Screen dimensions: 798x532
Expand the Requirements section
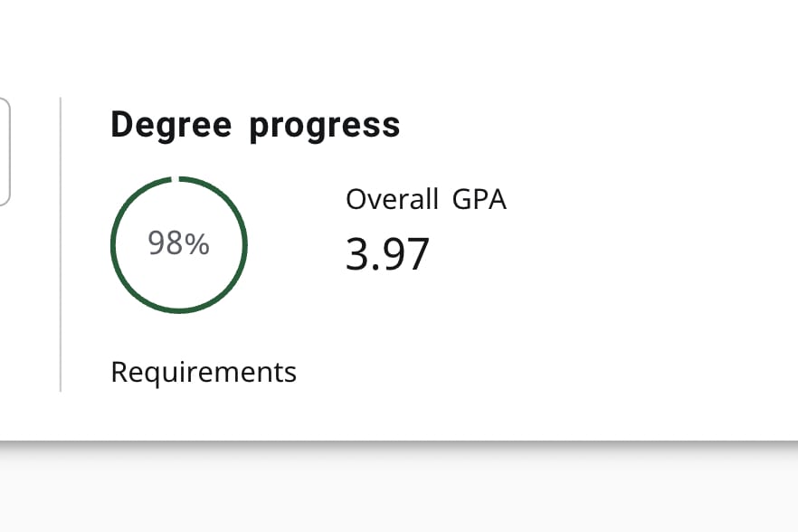click(x=204, y=371)
